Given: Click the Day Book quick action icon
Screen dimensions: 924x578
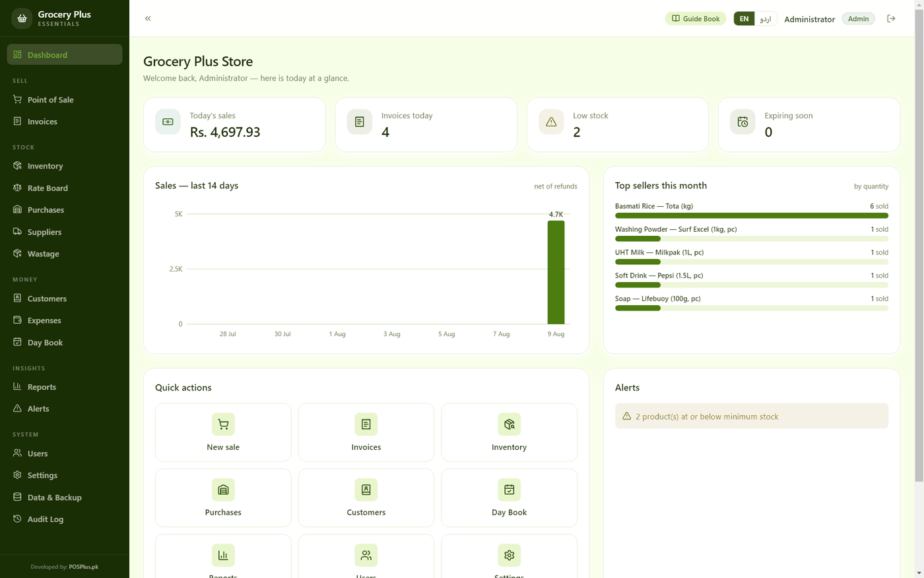Looking at the screenshot, I should pos(509,489).
